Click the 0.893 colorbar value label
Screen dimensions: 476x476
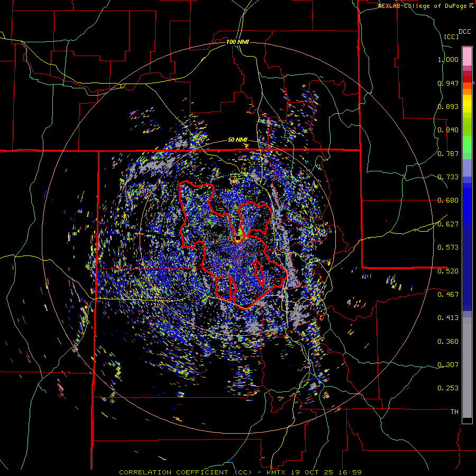448,106
